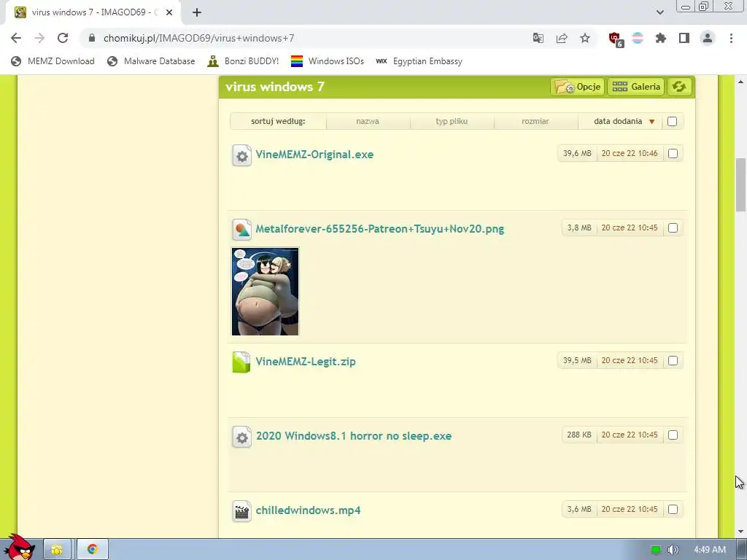747x560 pixels.
Task: Click the gear icon beside VineMEMZ-Original.exe
Action: [x=241, y=155]
